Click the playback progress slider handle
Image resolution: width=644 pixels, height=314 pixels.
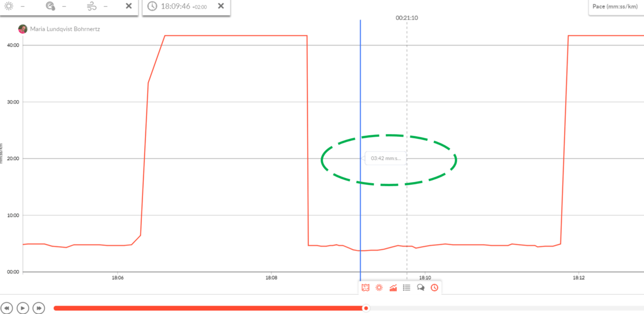(x=366, y=308)
